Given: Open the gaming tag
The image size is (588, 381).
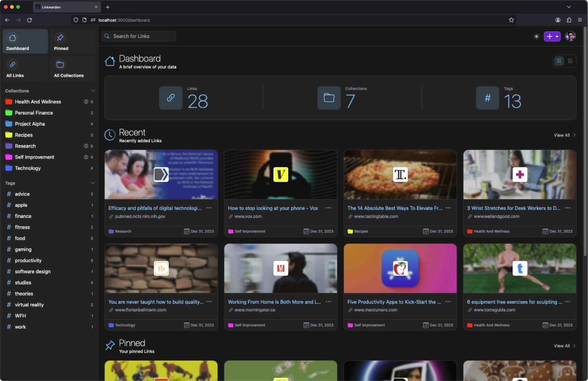Looking at the screenshot, I should [x=49, y=250].
